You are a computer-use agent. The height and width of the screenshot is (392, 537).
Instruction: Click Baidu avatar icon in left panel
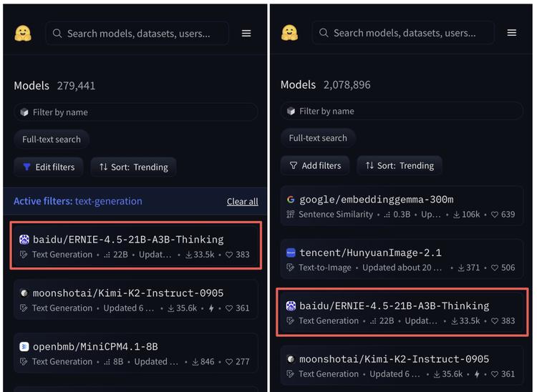coord(24,240)
